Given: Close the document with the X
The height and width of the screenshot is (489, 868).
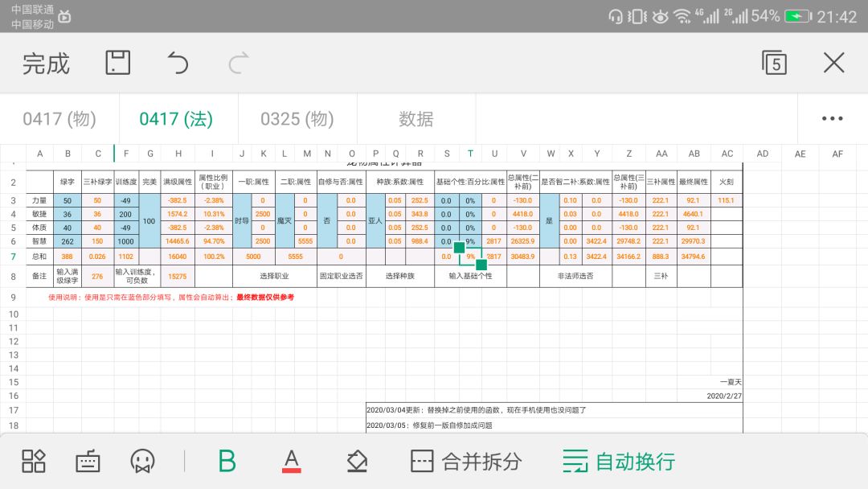Looking at the screenshot, I should pyautogui.click(x=833, y=63).
